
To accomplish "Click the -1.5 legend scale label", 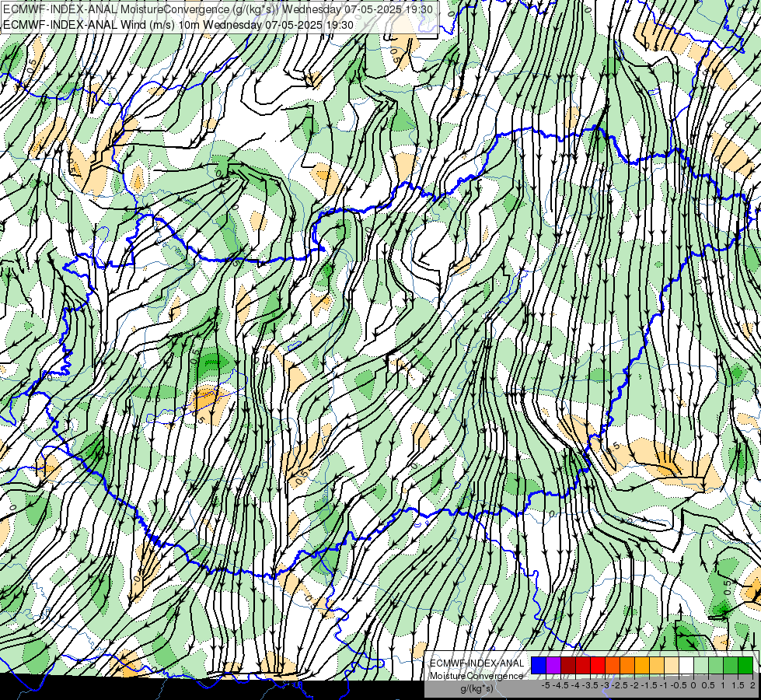I will point(649,685).
